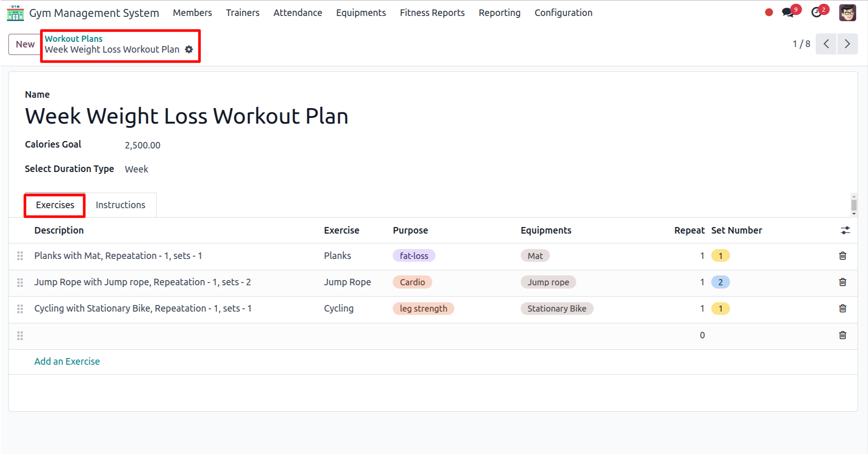Click the set number badge for Cycling row
Screen dimensions: 868x454
[x=720, y=308]
